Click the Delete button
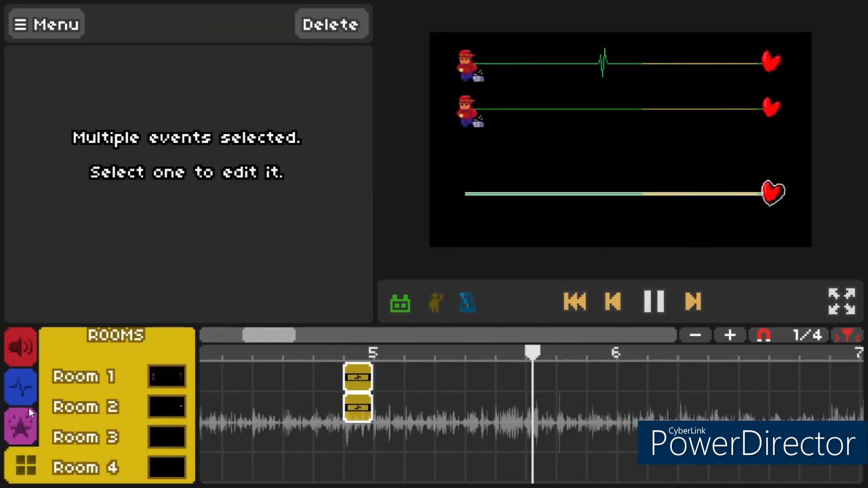 point(330,24)
